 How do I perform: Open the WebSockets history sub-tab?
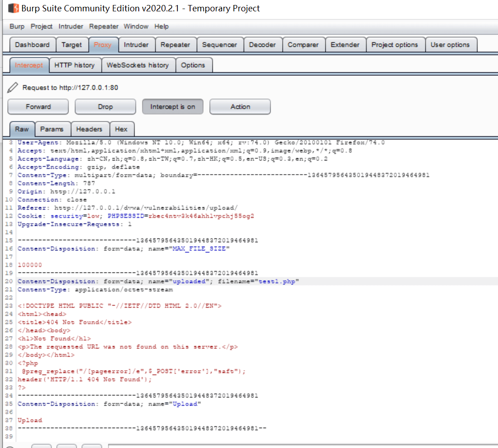[138, 65]
